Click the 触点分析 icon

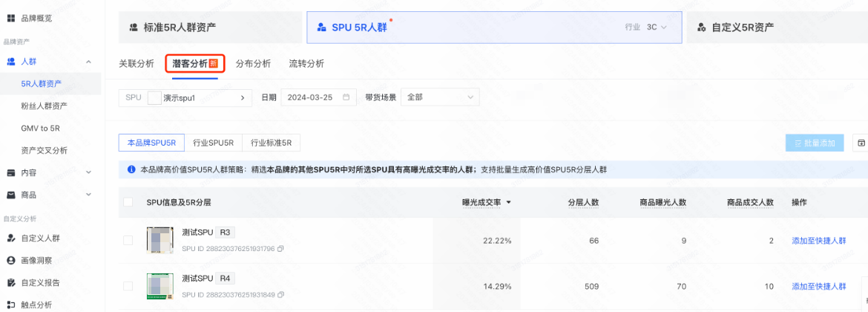[x=10, y=305]
